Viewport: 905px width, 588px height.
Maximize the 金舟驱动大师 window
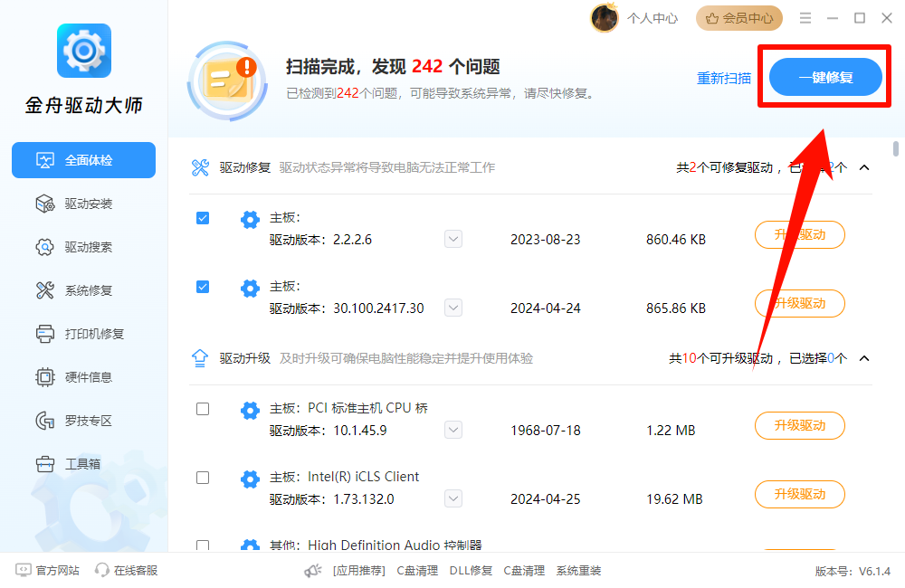pyautogui.click(x=860, y=18)
